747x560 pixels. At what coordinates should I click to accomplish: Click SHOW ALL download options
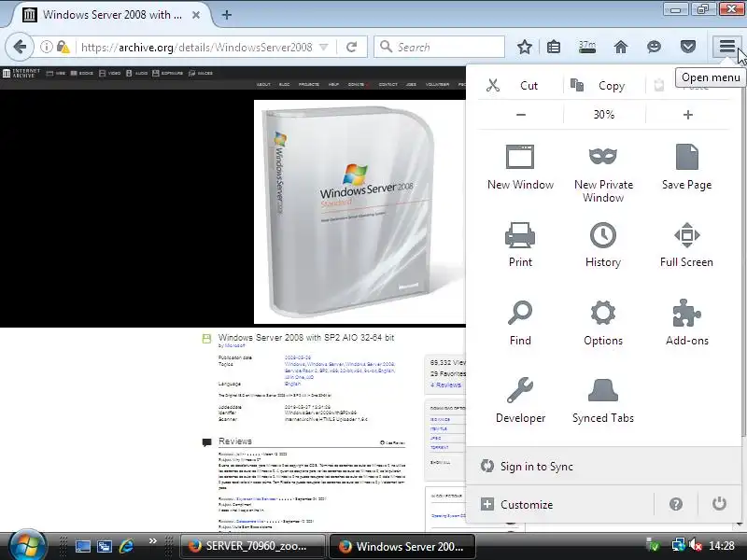pyautogui.click(x=440, y=462)
